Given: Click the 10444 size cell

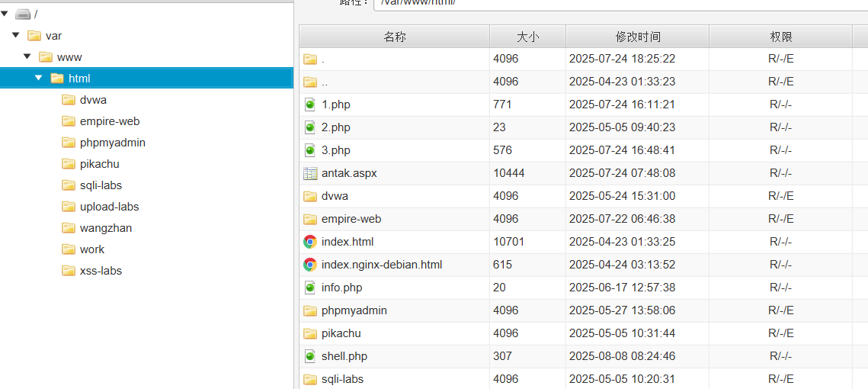Looking at the screenshot, I should (509, 173).
